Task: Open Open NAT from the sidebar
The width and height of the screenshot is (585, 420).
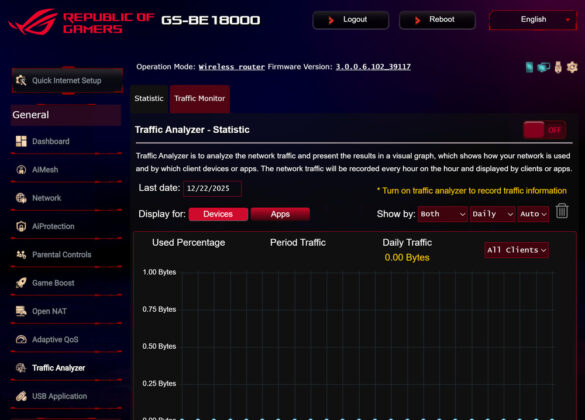Action: (x=66, y=311)
